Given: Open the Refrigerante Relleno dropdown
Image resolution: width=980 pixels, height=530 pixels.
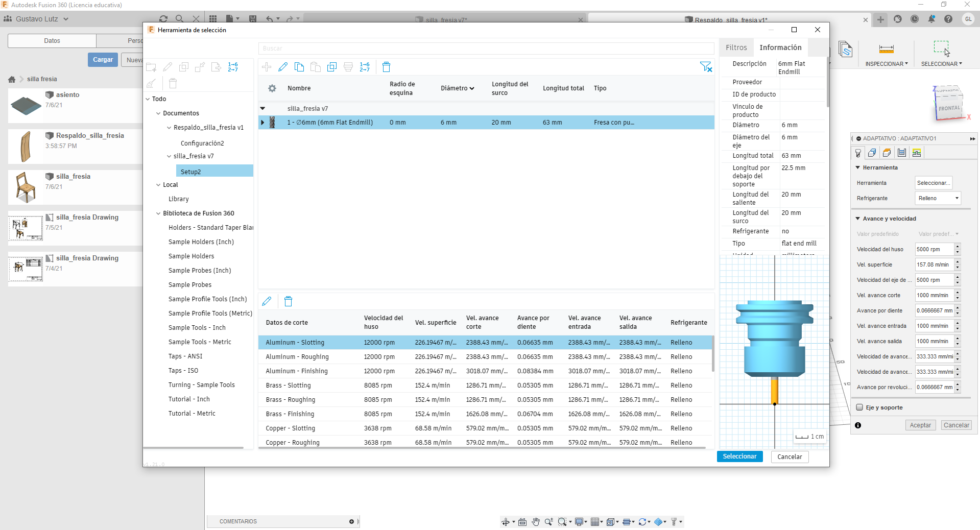Looking at the screenshot, I should pos(938,198).
